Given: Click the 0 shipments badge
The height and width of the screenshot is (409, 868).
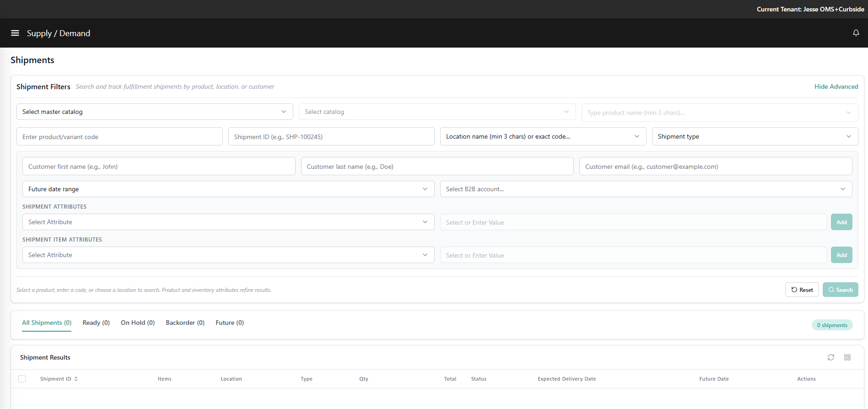Looking at the screenshot, I should (x=832, y=325).
